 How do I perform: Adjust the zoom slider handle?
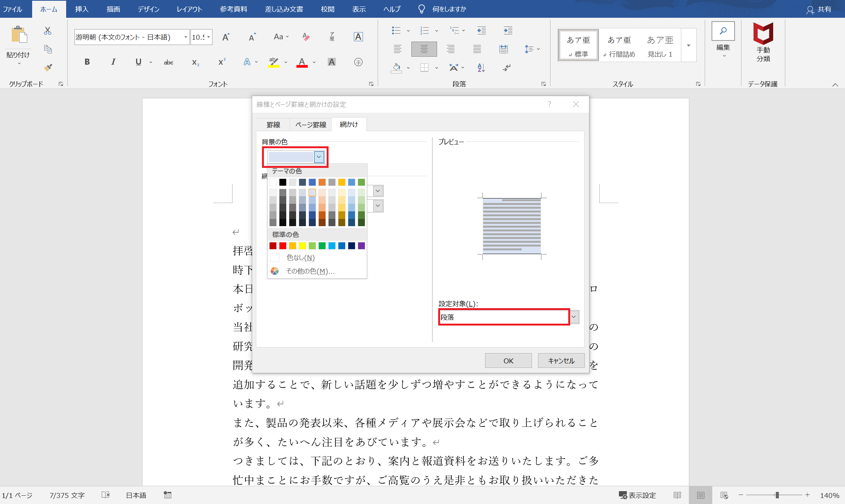[777, 495]
